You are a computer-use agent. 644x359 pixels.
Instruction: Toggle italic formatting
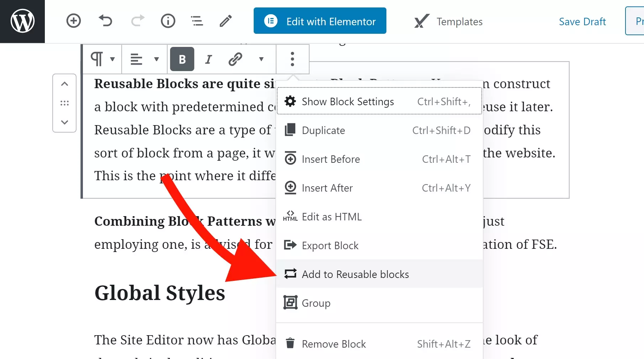click(208, 59)
